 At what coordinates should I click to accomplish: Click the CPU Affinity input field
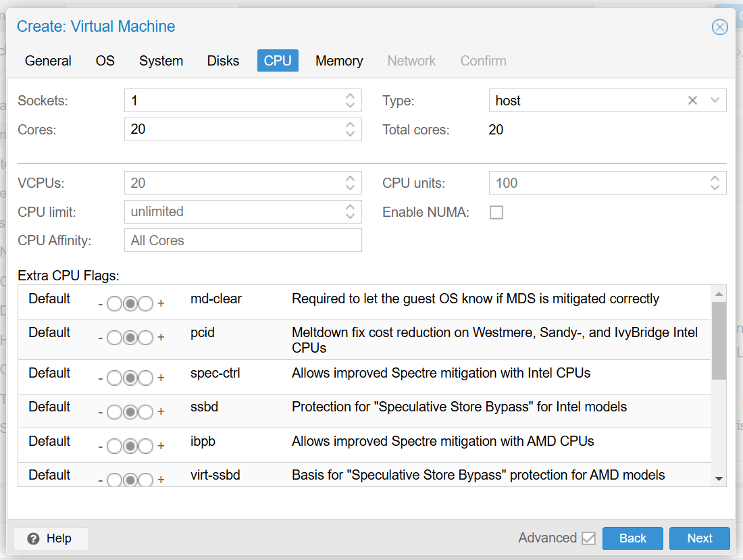243,240
